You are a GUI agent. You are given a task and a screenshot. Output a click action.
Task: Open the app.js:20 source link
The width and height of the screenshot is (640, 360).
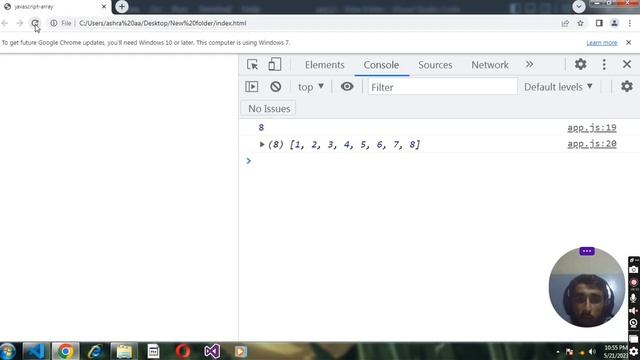click(591, 144)
